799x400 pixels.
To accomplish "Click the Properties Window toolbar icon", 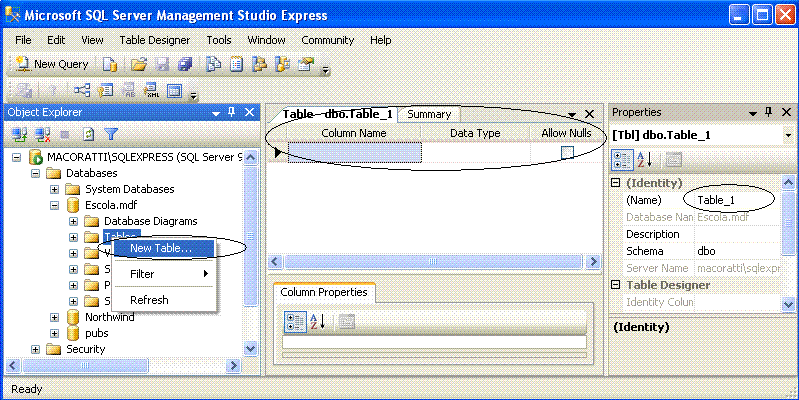I will 305,64.
